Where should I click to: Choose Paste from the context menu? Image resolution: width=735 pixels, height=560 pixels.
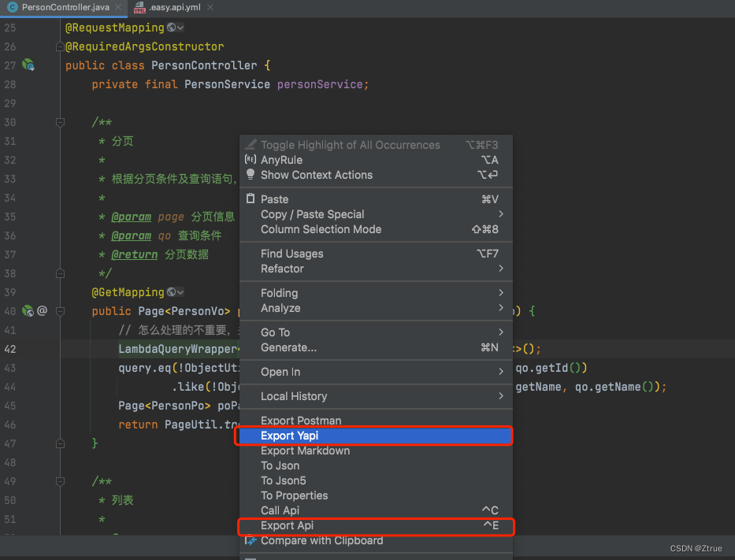coord(376,199)
